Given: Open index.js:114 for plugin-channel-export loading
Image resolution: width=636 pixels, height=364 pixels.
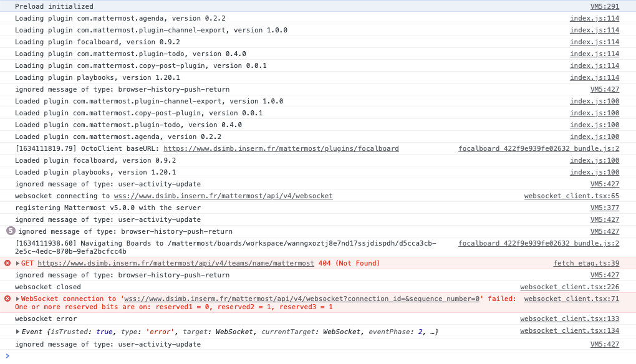Looking at the screenshot, I should 594,30.
